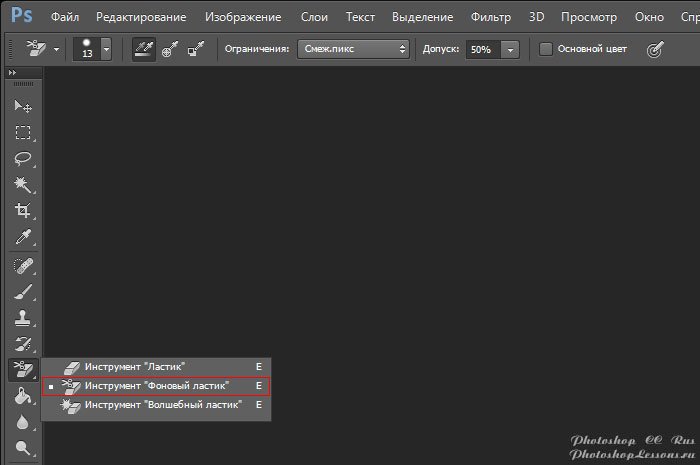The image size is (700, 465).
Task: Toggle continuous sampling mode icon
Action: tap(145, 49)
